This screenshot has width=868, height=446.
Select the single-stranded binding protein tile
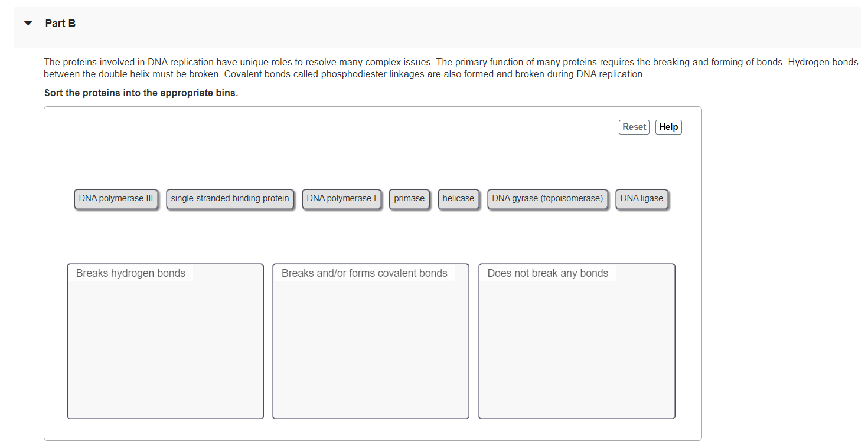pos(230,199)
